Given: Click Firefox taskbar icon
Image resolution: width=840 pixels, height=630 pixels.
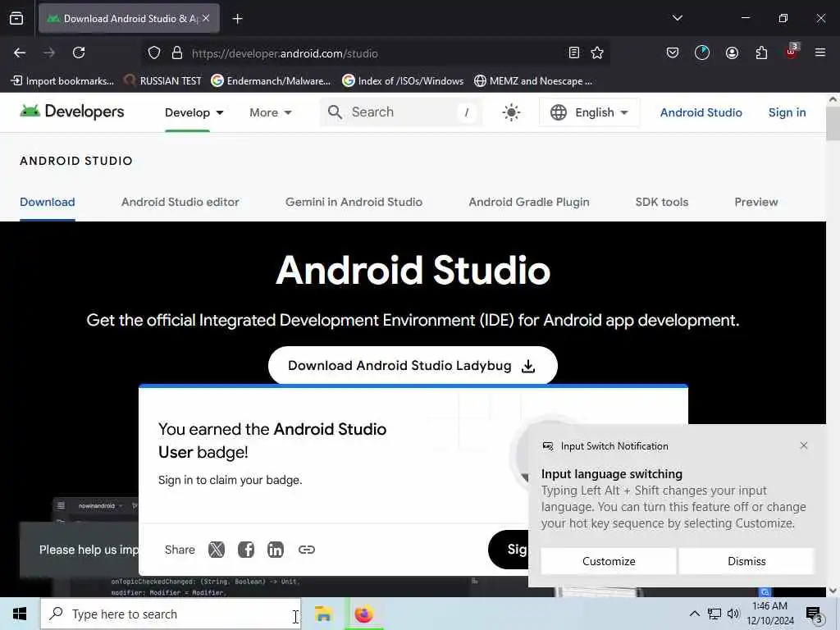Looking at the screenshot, I should (363, 614).
